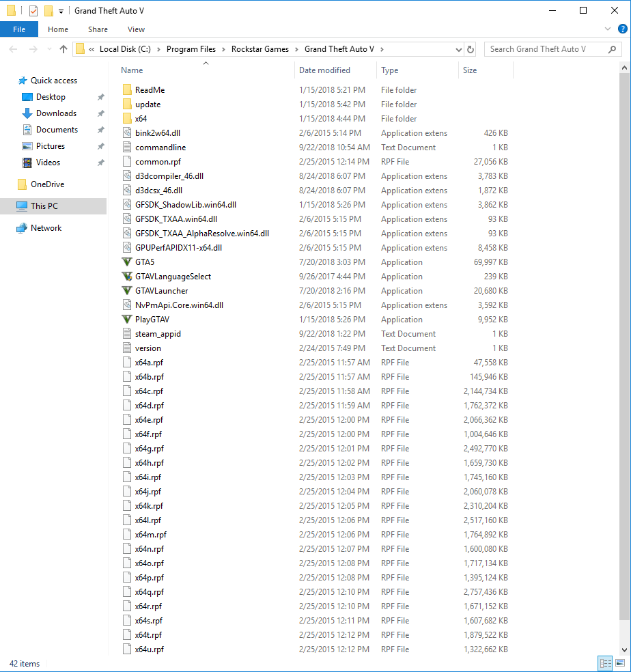Expand the Local Disk (C:) breadcrumb arrow
631x672 pixels.
(158, 49)
